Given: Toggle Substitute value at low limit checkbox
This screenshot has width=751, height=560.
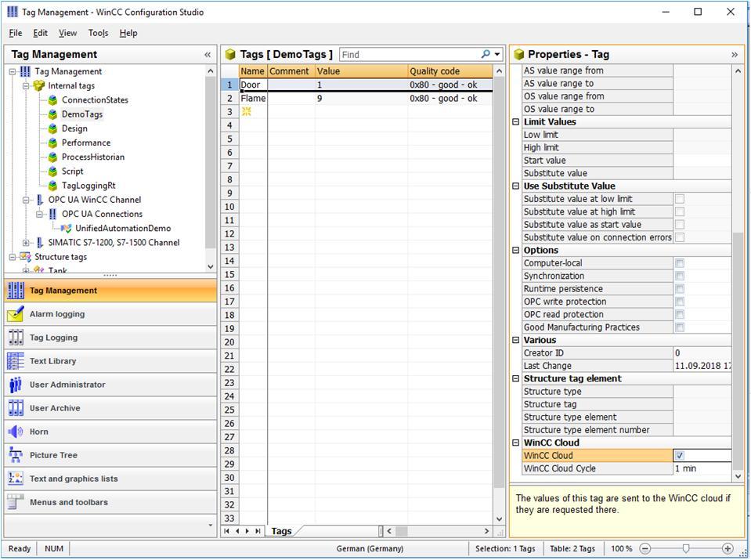Looking at the screenshot, I should (679, 199).
